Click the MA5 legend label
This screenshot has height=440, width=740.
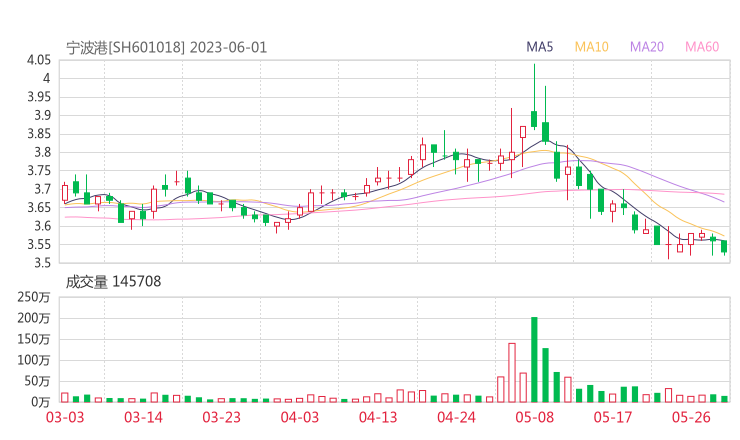[539, 47]
